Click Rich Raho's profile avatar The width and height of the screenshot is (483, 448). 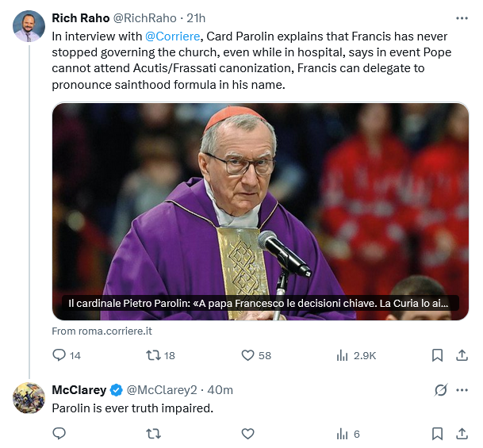coord(29,26)
